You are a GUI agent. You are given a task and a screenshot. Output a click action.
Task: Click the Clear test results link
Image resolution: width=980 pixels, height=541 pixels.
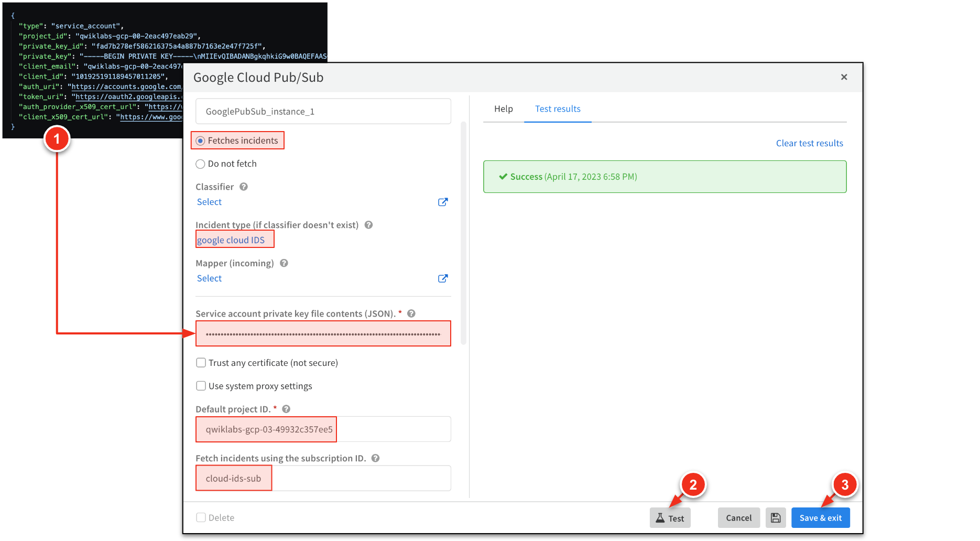pyautogui.click(x=809, y=144)
